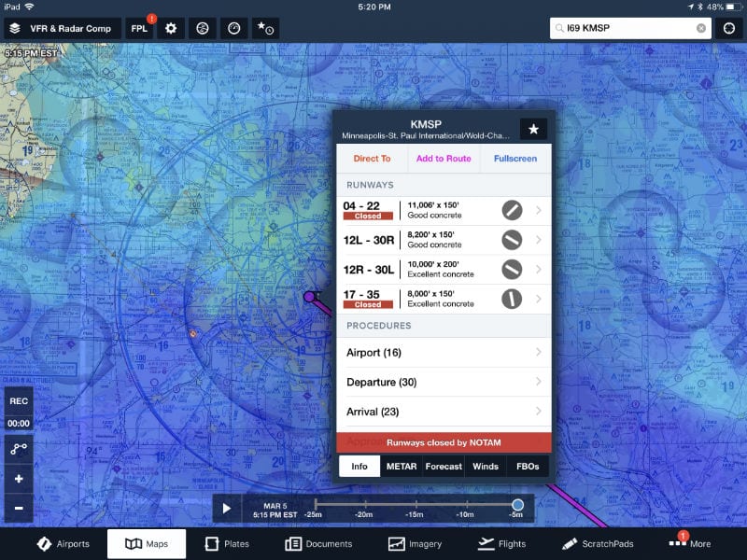Switch to the Winds tab
747x560 pixels.
pyautogui.click(x=486, y=466)
